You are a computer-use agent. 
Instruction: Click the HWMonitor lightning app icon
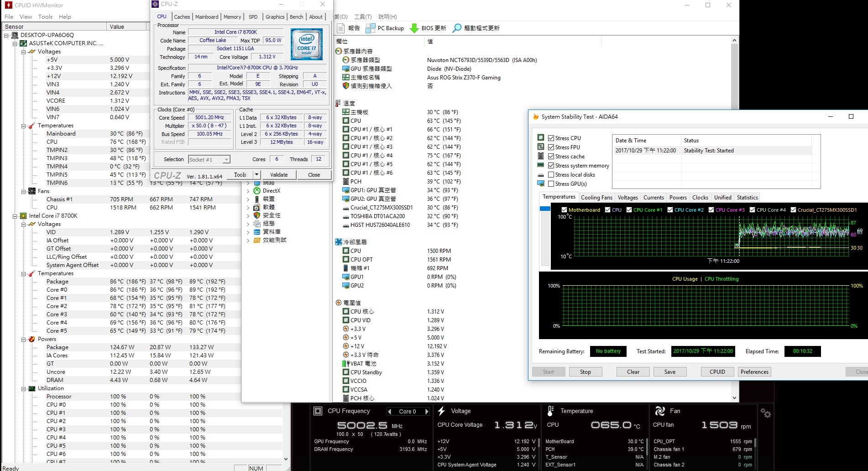pyautogui.click(x=8, y=5)
